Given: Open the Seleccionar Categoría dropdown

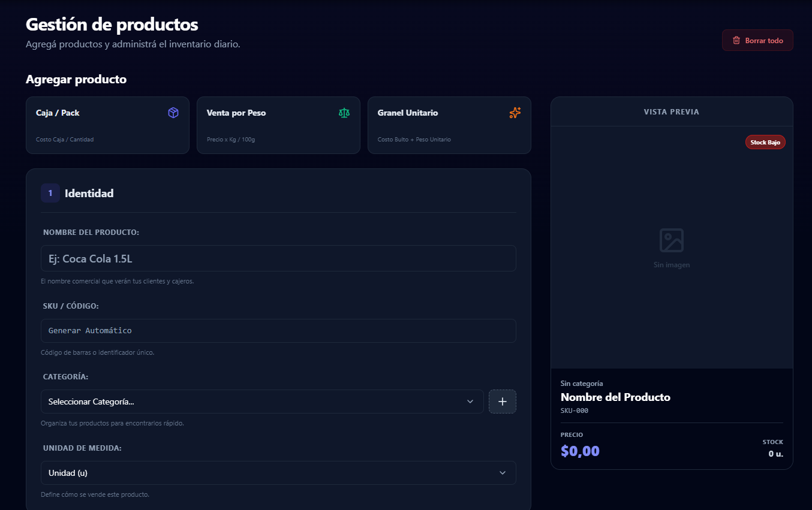Looking at the screenshot, I should [x=262, y=402].
